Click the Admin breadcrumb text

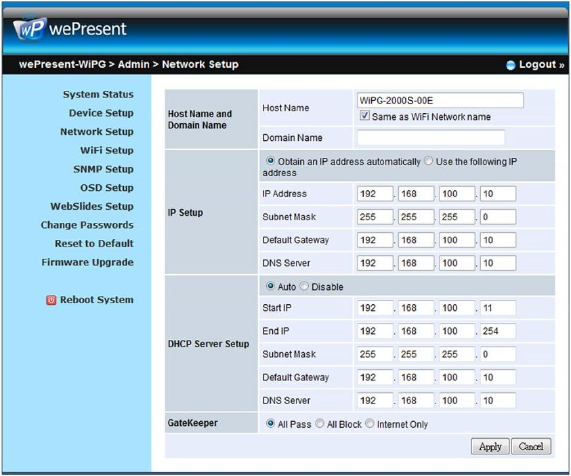click(x=134, y=64)
